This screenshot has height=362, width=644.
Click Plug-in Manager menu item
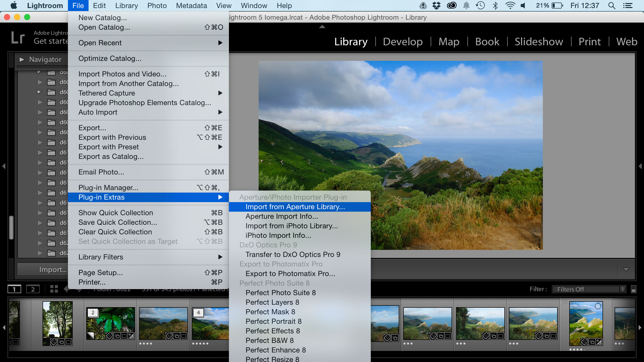(x=148, y=188)
